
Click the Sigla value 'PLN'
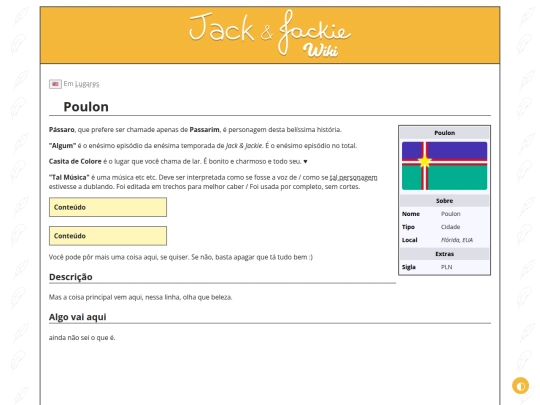(x=447, y=267)
